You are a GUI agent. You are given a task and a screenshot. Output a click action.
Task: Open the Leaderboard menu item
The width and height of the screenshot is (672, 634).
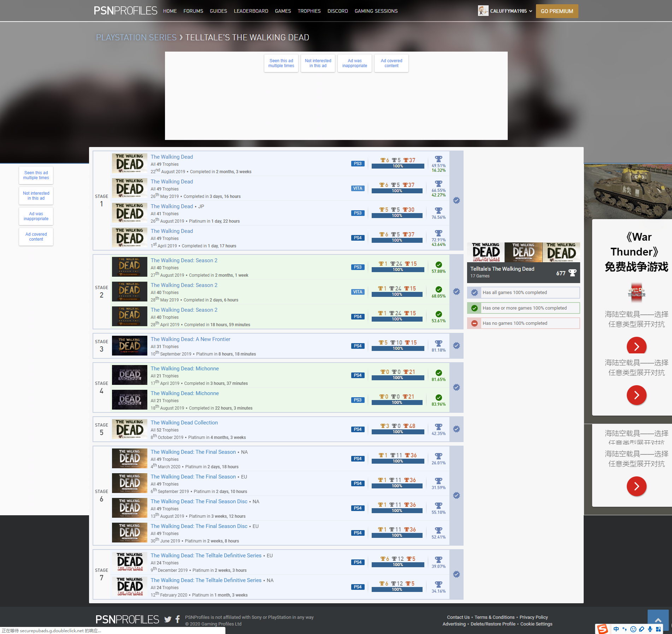(x=251, y=11)
